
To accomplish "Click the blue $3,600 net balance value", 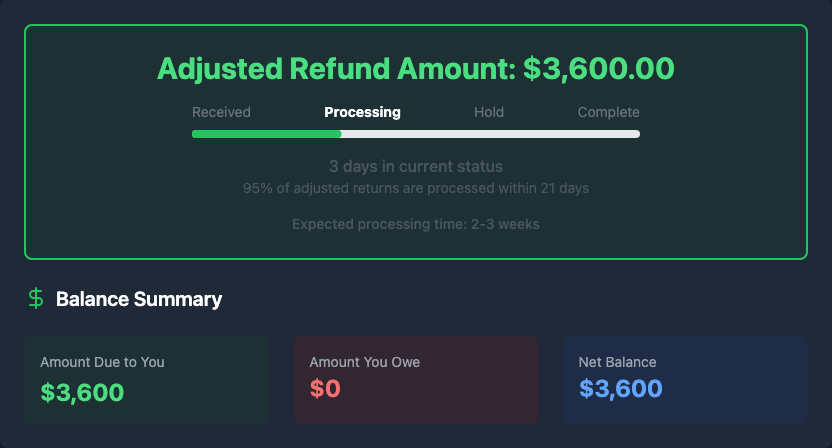I will point(620,389).
